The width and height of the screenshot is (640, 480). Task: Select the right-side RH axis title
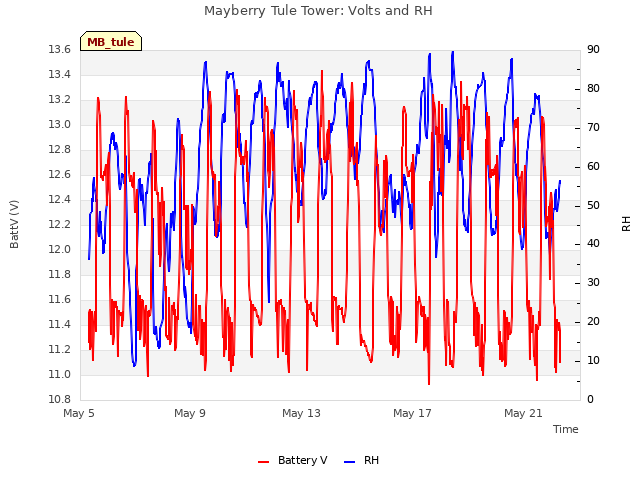(x=626, y=224)
